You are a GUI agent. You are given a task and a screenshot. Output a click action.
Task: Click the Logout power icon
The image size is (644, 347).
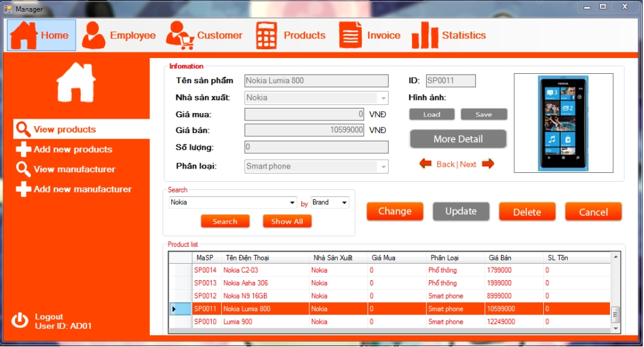tap(20, 321)
